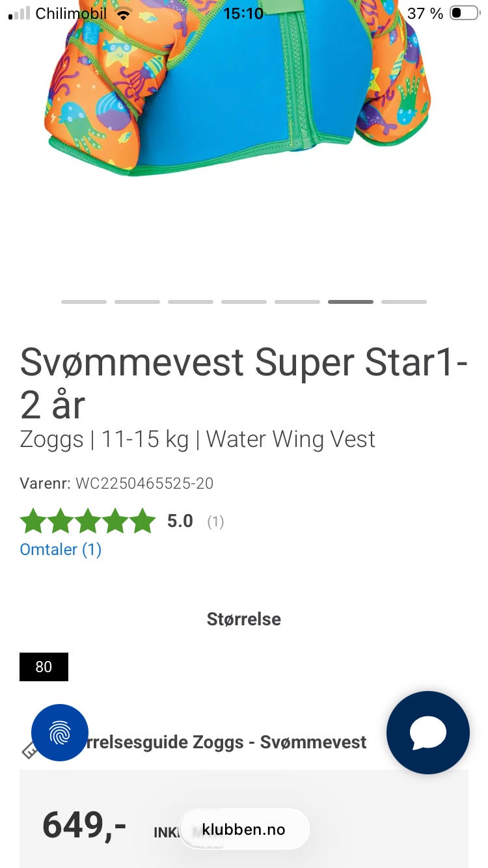The image size is (488, 868).
Task: Go to third image indicator
Action: pyautogui.click(x=191, y=302)
